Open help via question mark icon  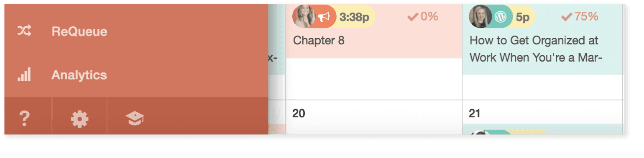pyautogui.click(x=25, y=119)
